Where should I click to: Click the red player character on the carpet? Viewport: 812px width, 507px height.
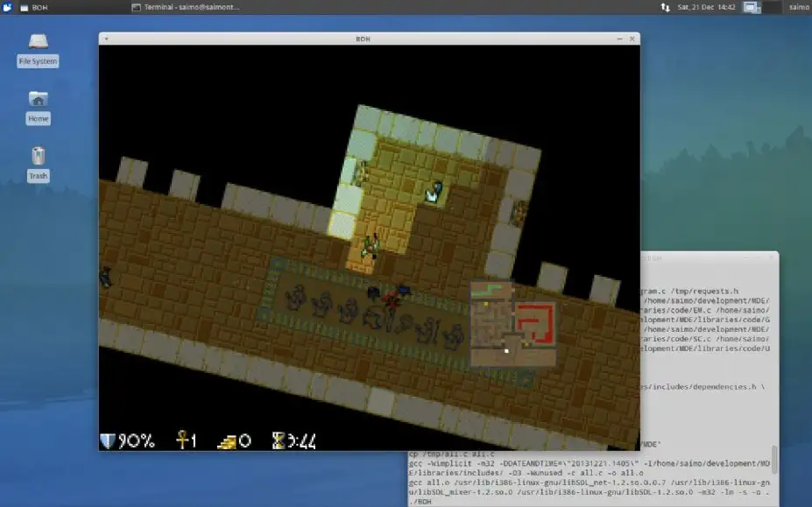392,297
